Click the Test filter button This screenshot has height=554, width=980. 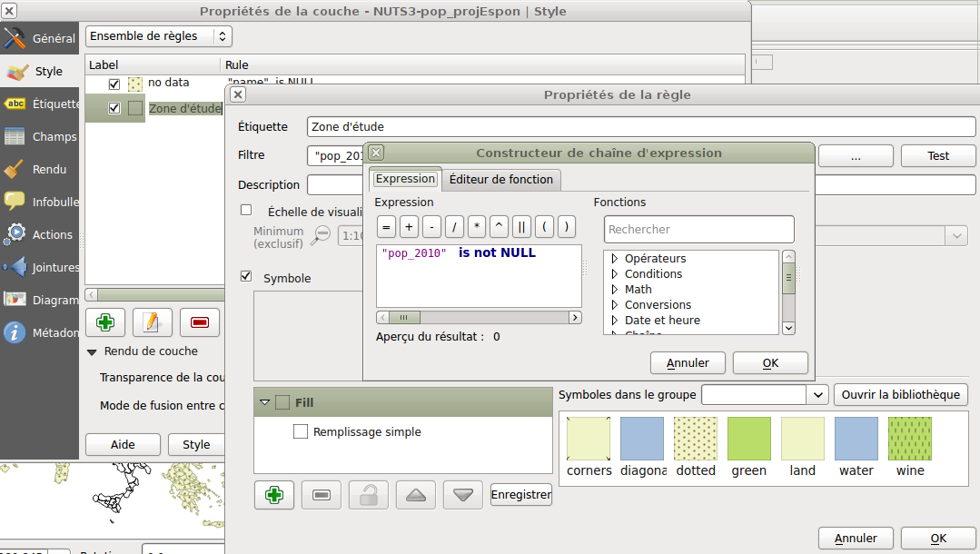tap(938, 155)
